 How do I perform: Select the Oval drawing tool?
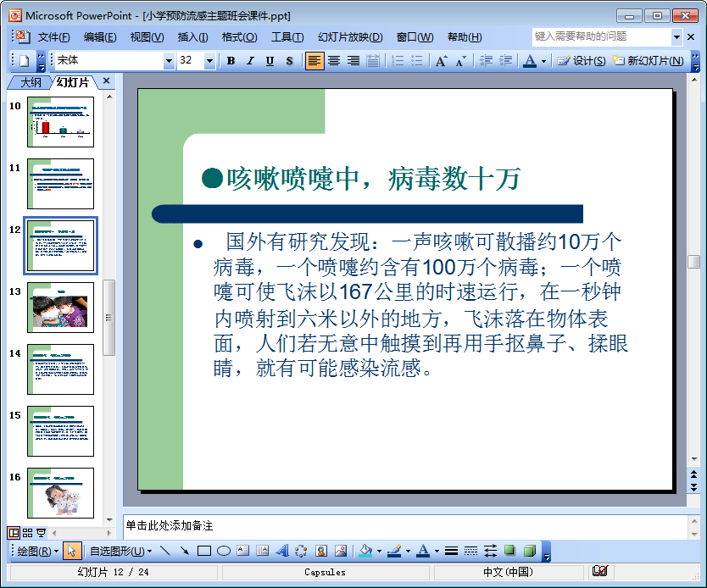[224, 551]
